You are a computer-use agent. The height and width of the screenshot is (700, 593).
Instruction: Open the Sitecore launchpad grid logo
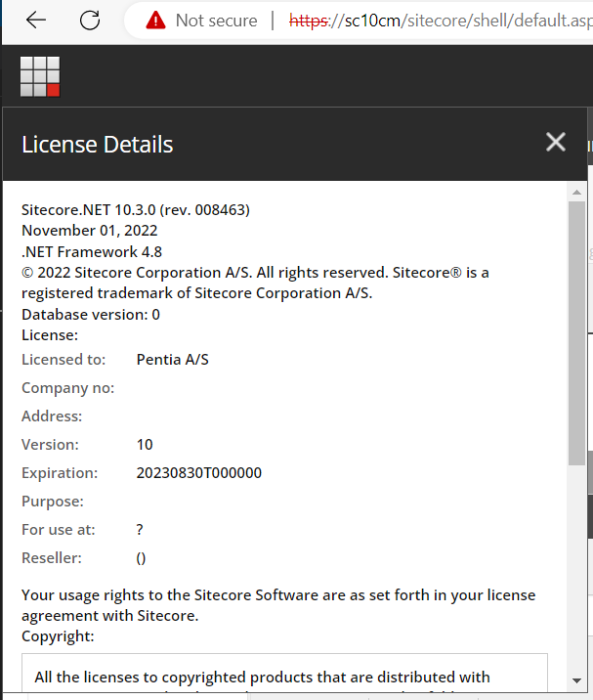point(40,76)
